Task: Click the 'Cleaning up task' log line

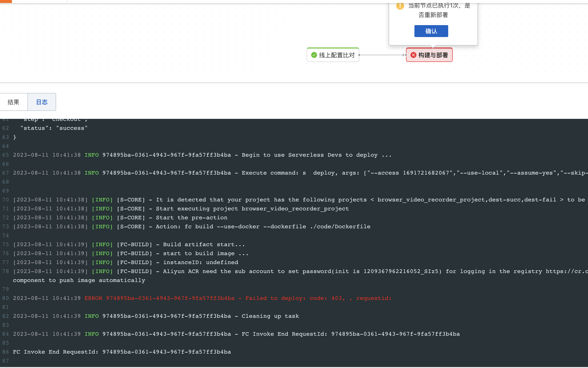Action: (x=156, y=316)
